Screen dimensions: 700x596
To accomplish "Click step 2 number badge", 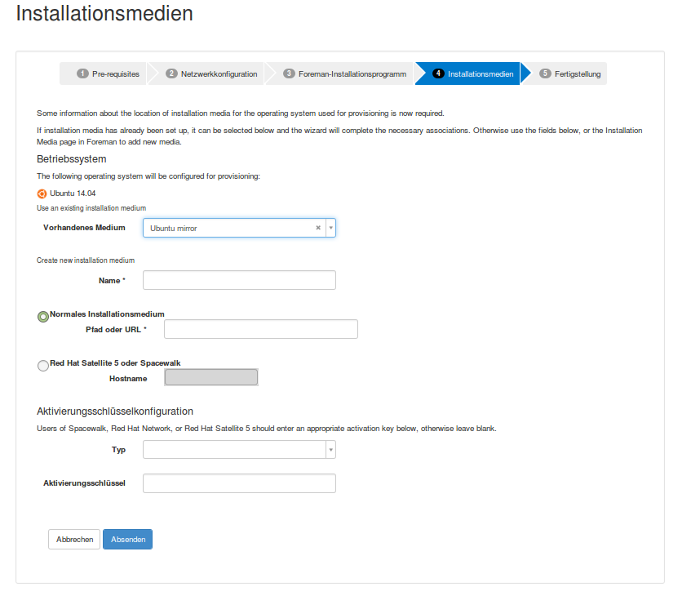I will point(171,73).
